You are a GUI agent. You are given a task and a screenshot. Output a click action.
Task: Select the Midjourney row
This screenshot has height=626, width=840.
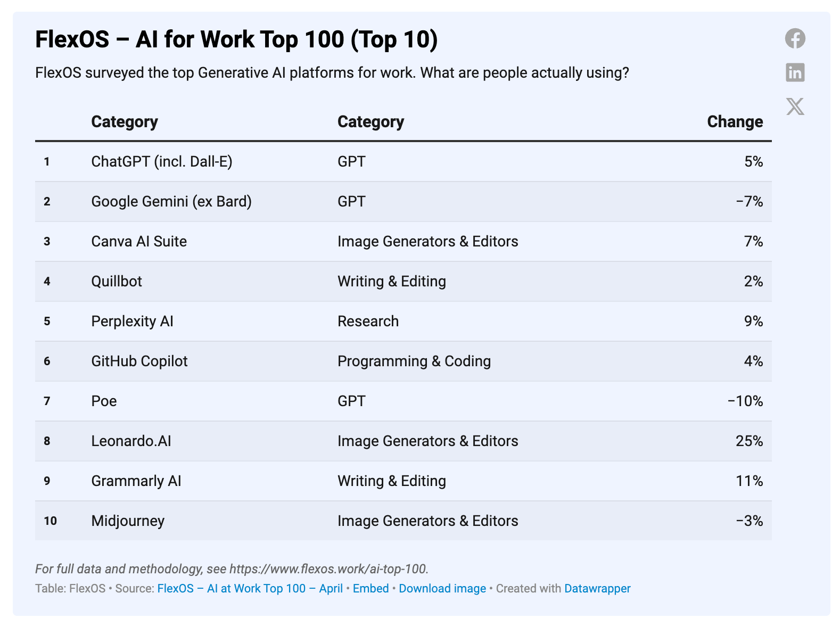(x=128, y=521)
